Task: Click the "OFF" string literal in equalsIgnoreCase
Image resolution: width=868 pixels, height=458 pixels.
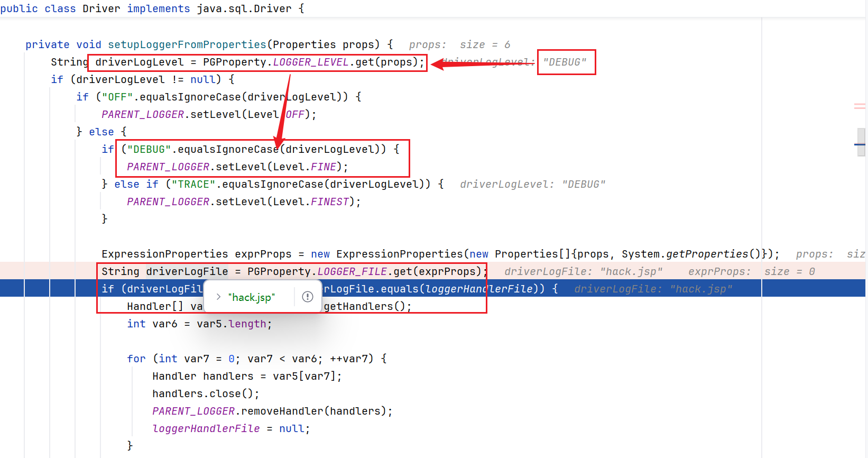Action: (x=117, y=97)
